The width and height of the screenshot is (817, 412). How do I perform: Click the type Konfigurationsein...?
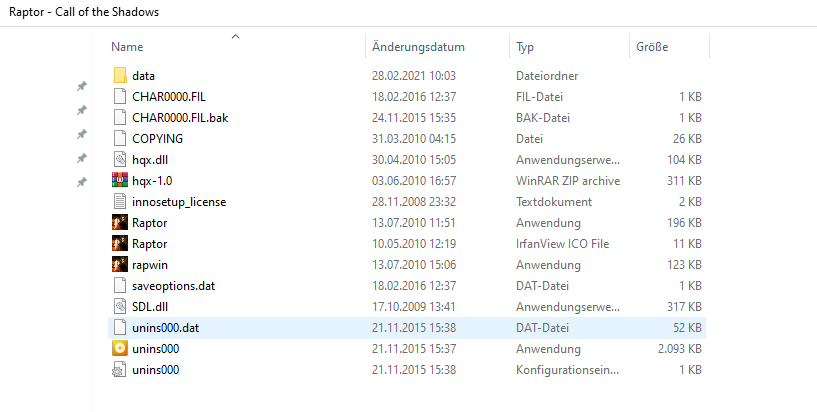tap(567, 370)
